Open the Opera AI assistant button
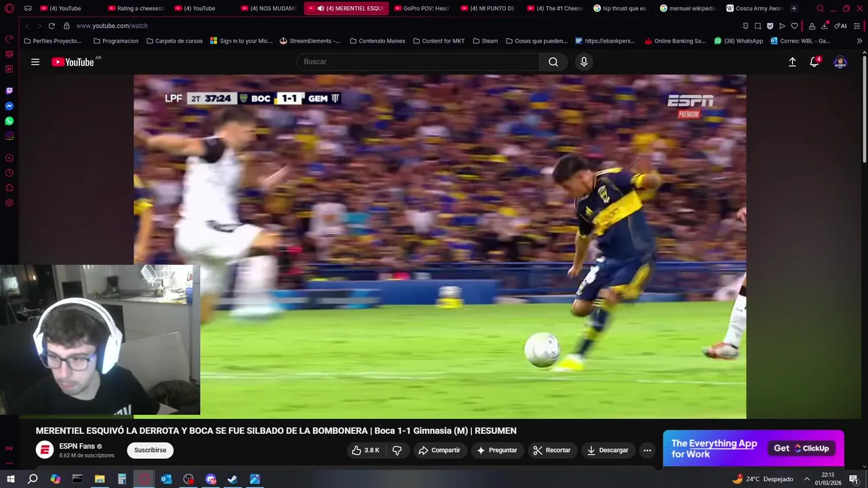The image size is (868, 488). pyautogui.click(x=841, y=26)
